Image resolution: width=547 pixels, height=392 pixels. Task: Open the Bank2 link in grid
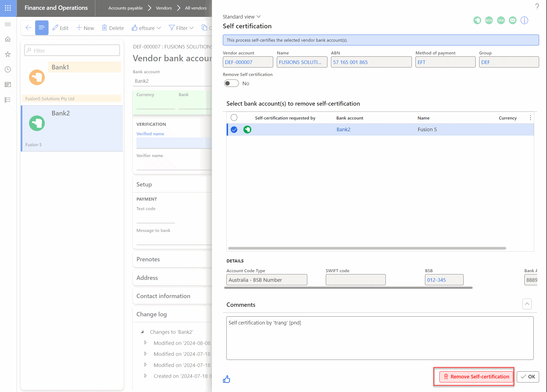tap(343, 130)
